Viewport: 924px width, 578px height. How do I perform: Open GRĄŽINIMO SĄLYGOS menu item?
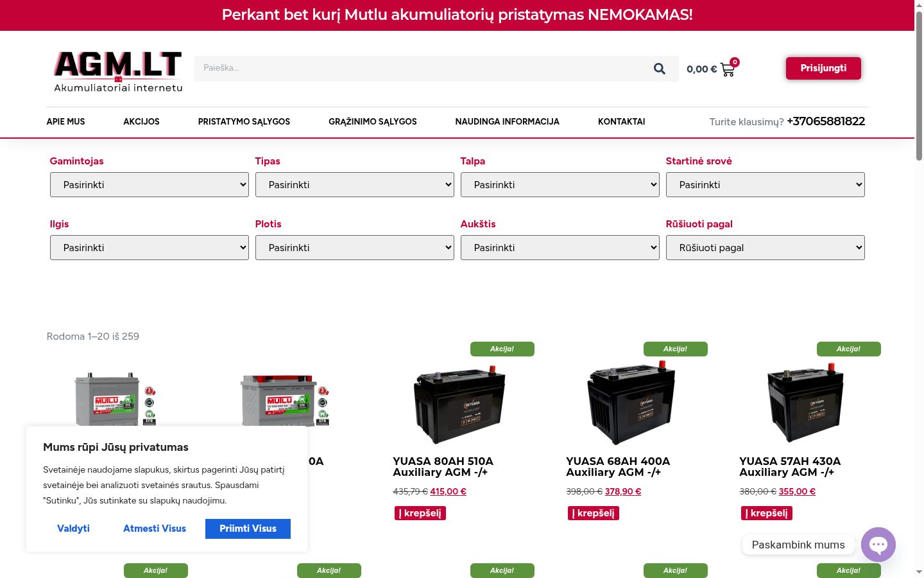(x=373, y=121)
